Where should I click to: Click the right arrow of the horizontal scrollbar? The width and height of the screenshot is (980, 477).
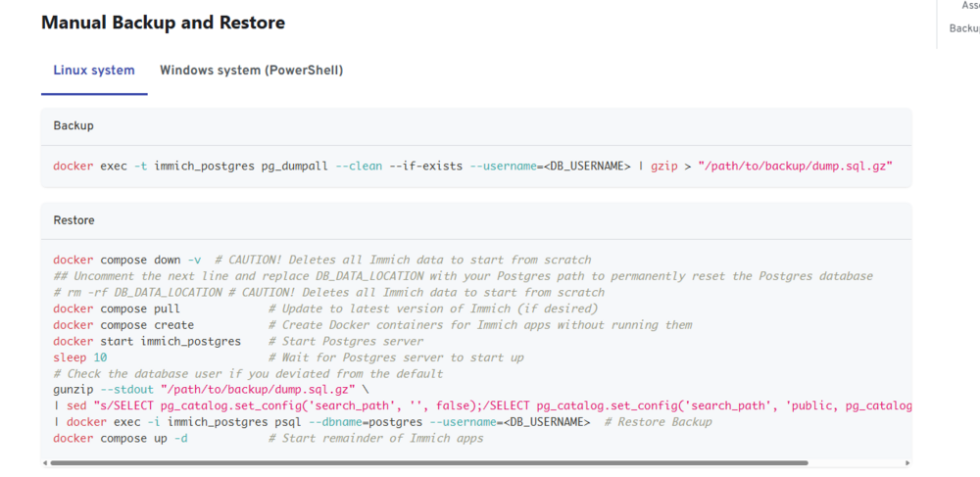(x=908, y=462)
